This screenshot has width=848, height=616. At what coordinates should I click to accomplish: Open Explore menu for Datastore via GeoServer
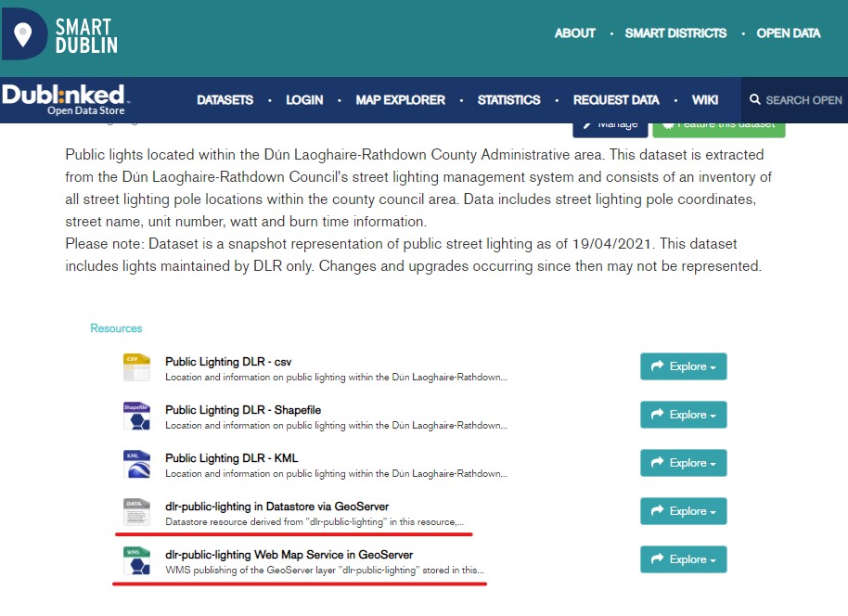[683, 511]
